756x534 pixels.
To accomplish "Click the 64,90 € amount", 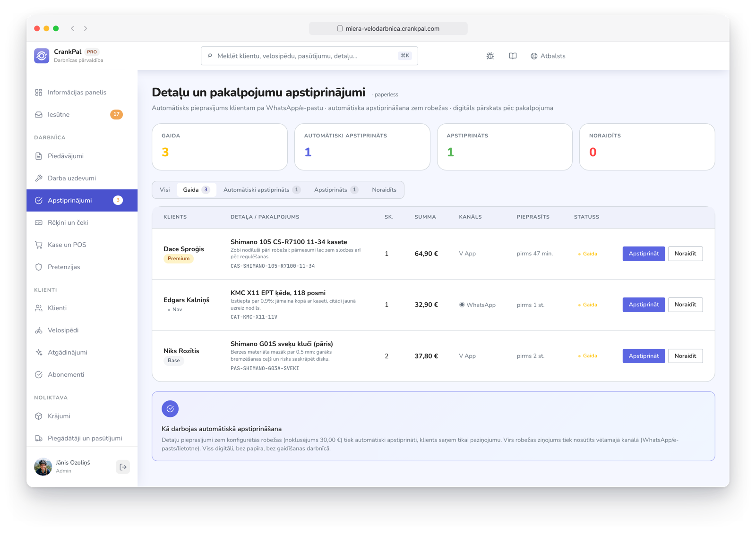I will [426, 254].
